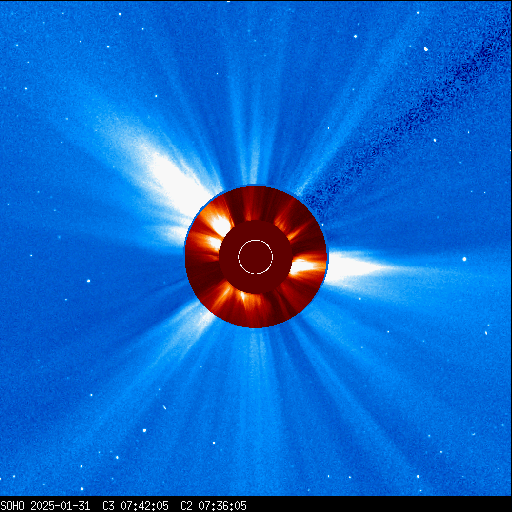512x512 pixels.
Task: Click the bright streamer extending right of the disk
Action: click(x=360, y=268)
